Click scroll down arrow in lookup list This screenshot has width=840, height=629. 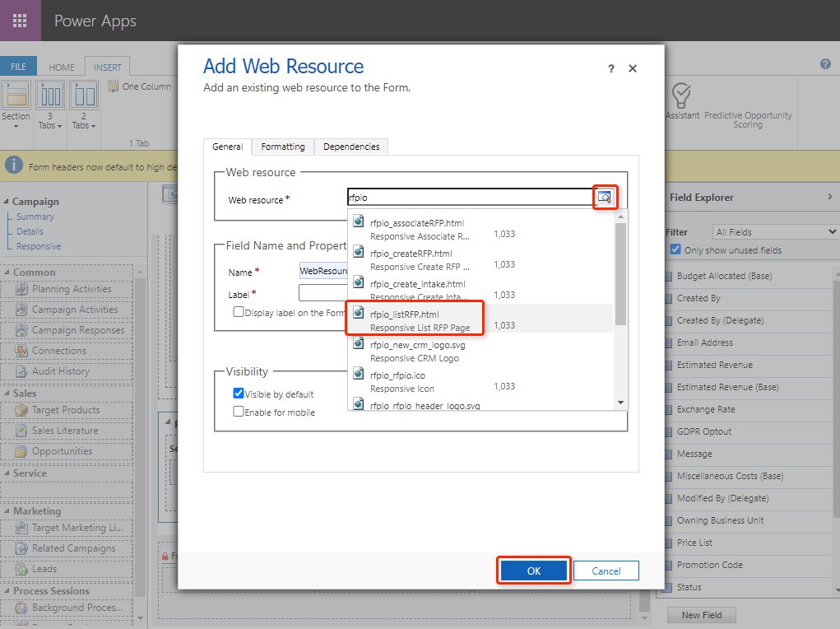[620, 403]
